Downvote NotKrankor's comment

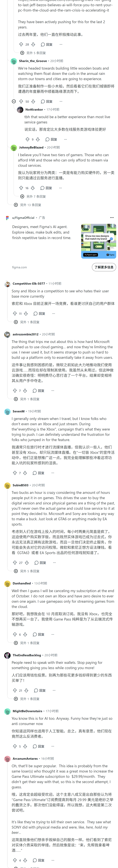(x=38, y=139)
